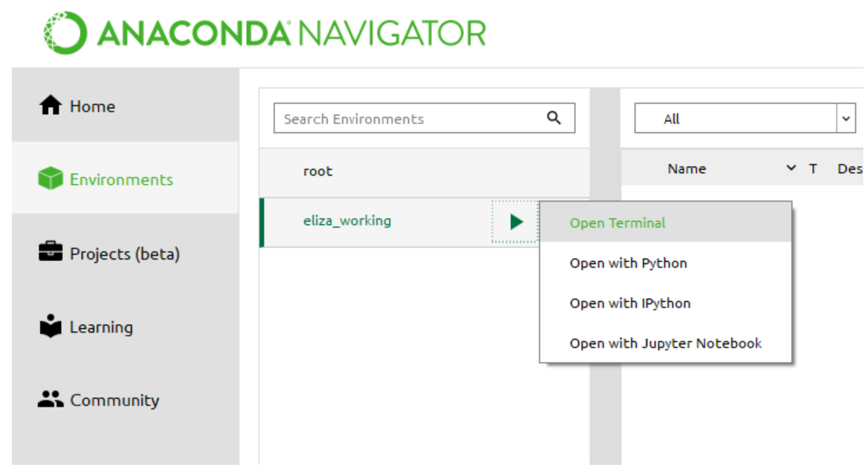Switch to the Learning tab
Screen dimensions: 868x468
(101, 326)
